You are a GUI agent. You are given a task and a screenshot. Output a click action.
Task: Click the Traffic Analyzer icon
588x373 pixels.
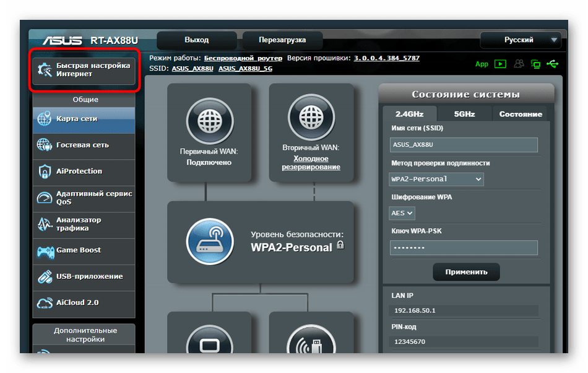[x=45, y=224]
